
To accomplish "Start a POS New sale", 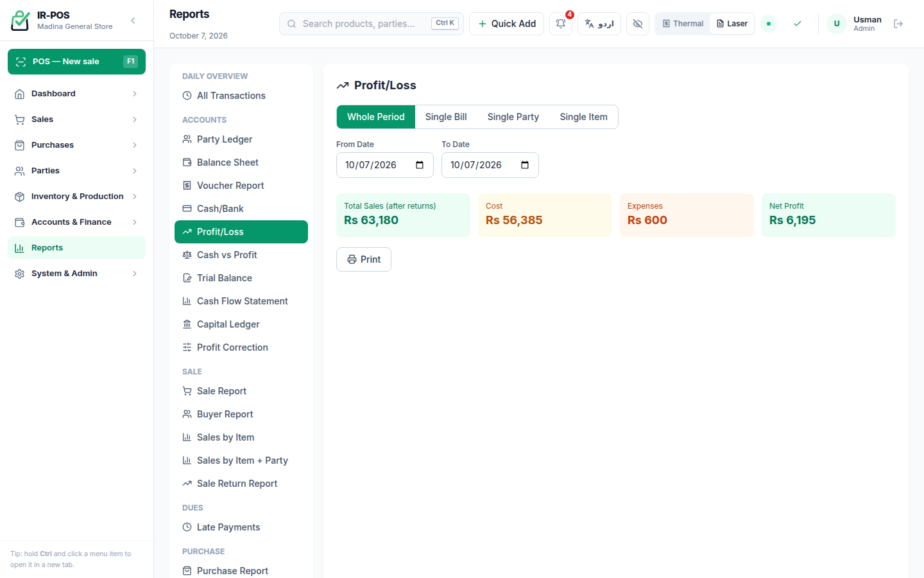I will coord(76,62).
